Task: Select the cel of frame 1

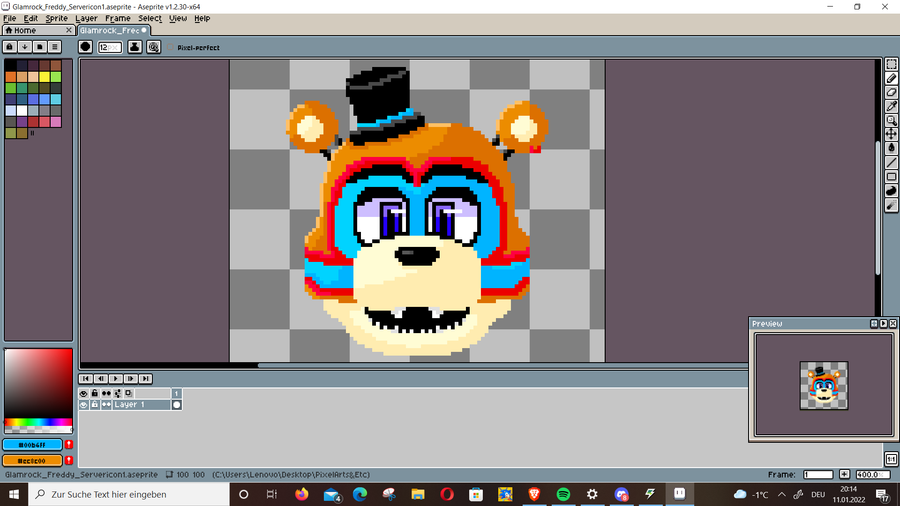Action: (177, 405)
